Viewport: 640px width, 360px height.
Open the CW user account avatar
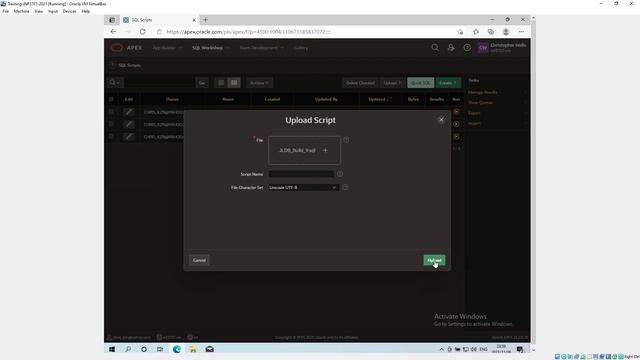click(483, 48)
